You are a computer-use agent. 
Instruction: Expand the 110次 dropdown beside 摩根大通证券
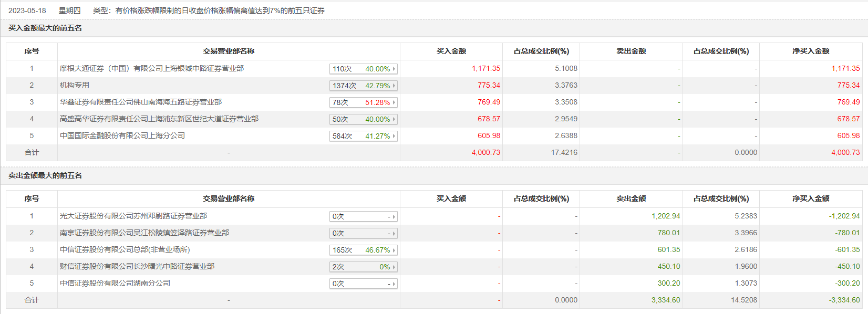pos(364,69)
